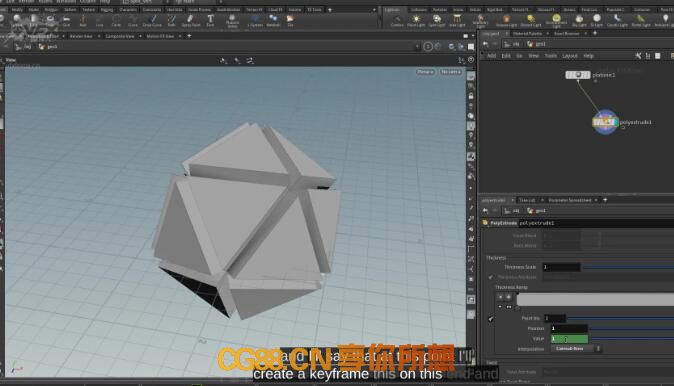Select the Font shelf tool
Screen dimensions: 674x386
coord(210,20)
